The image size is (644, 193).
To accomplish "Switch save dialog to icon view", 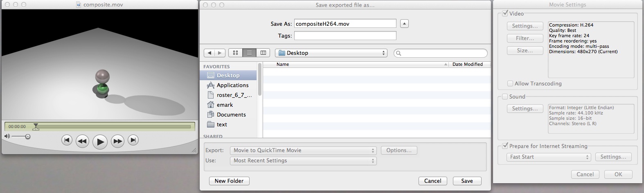I will point(235,53).
